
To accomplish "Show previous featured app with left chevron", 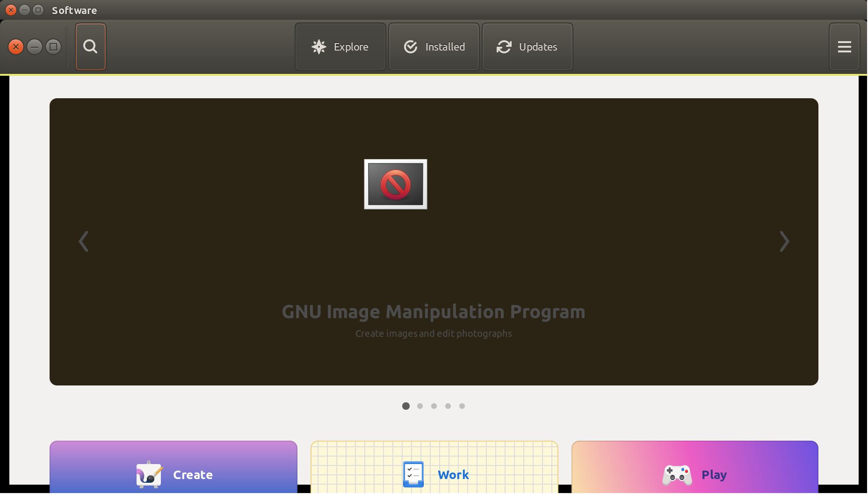I will [84, 241].
